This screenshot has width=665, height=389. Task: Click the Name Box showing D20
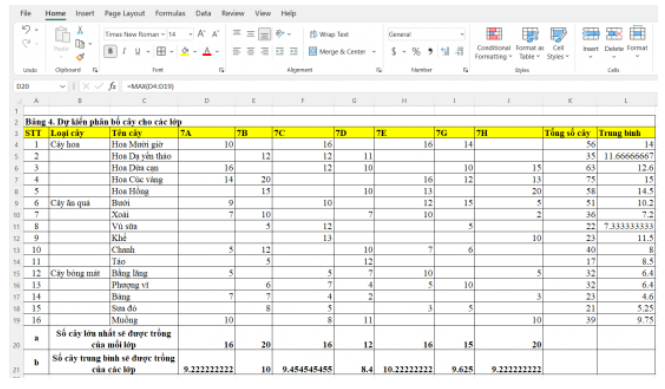pyautogui.click(x=36, y=86)
